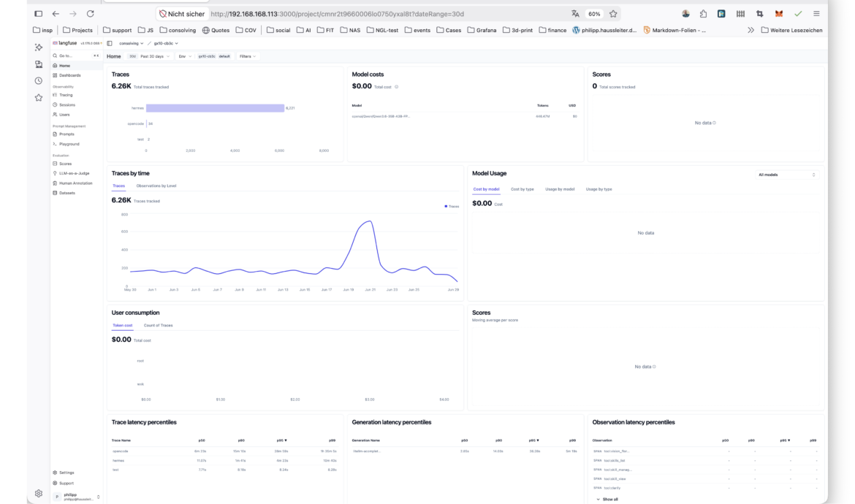Open Settings in the Langfuse sidebar

tap(66, 473)
